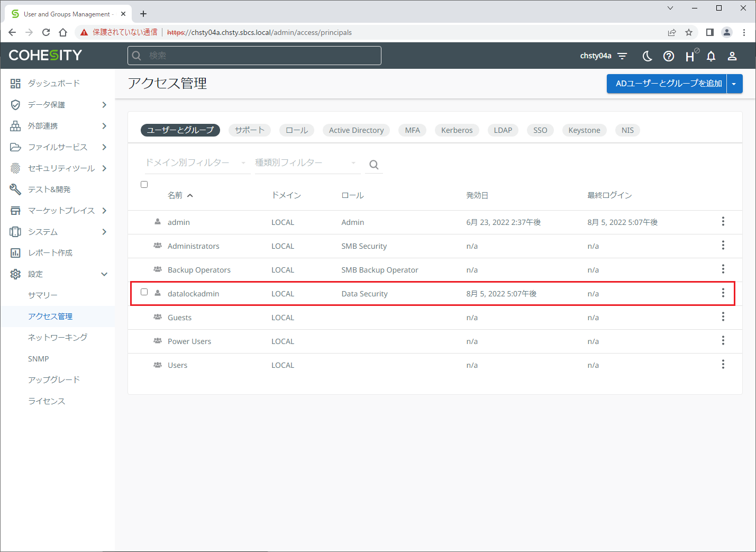756x552 pixels.
Task: Click the dashboard icon in sidebar
Action: click(x=15, y=83)
